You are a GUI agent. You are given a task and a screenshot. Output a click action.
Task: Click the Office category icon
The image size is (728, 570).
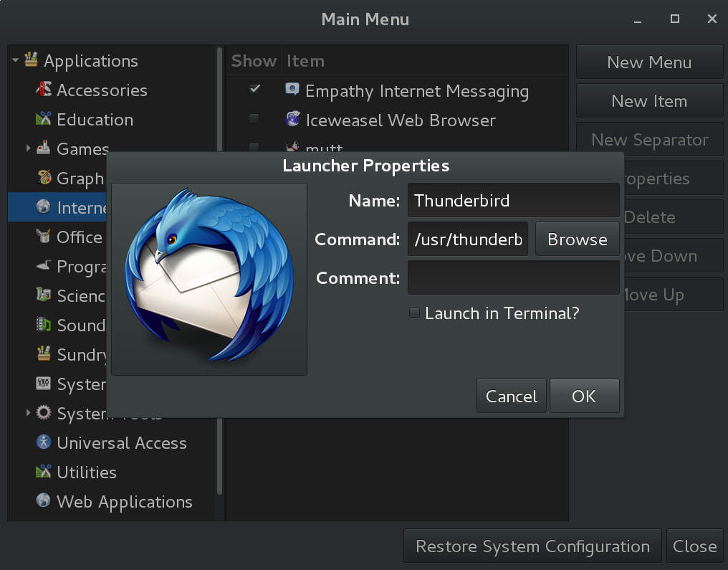[x=44, y=236]
